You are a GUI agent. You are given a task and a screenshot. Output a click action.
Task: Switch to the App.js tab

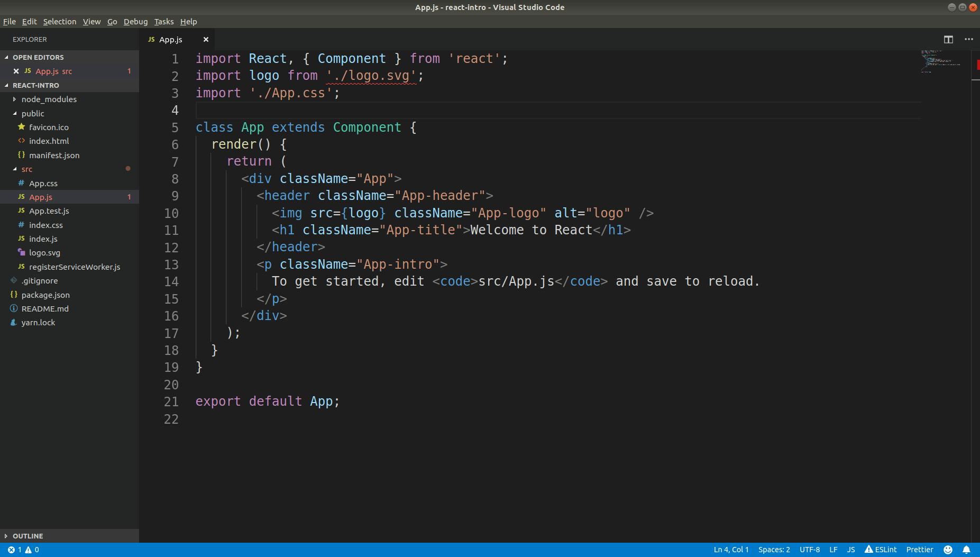click(x=170, y=39)
